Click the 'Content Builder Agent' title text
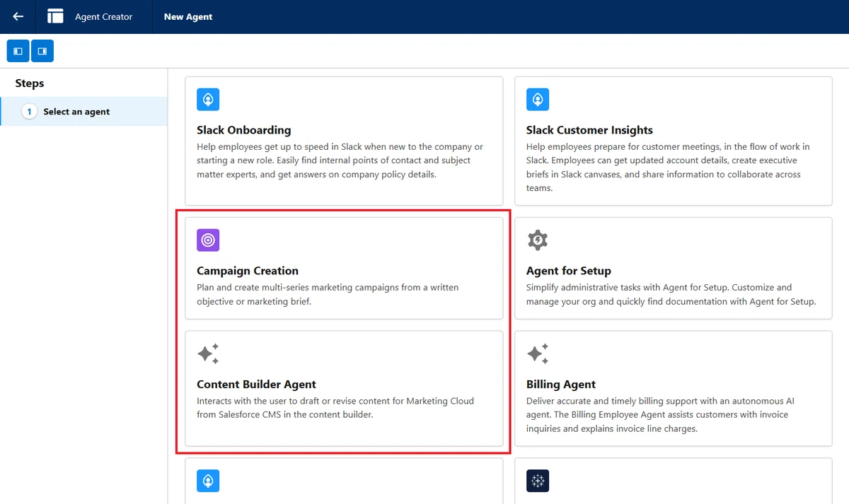849x504 pixels. click(x=256, y=385)
